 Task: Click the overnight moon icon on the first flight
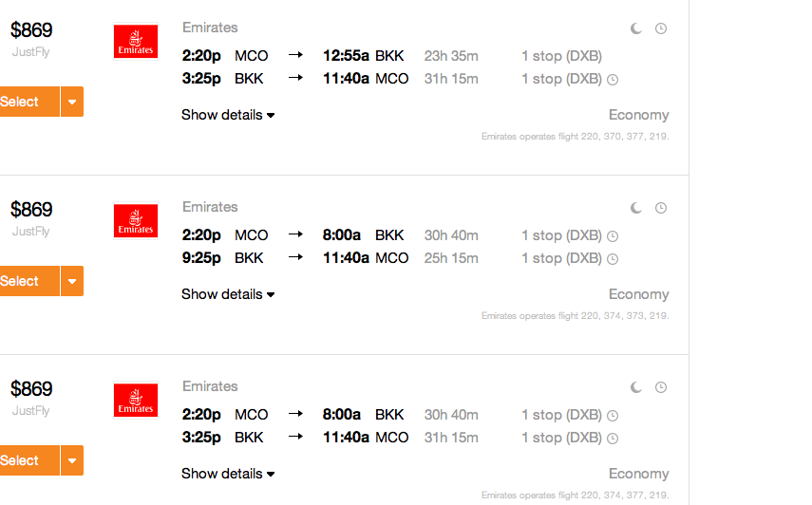click(x=636, y=28)
